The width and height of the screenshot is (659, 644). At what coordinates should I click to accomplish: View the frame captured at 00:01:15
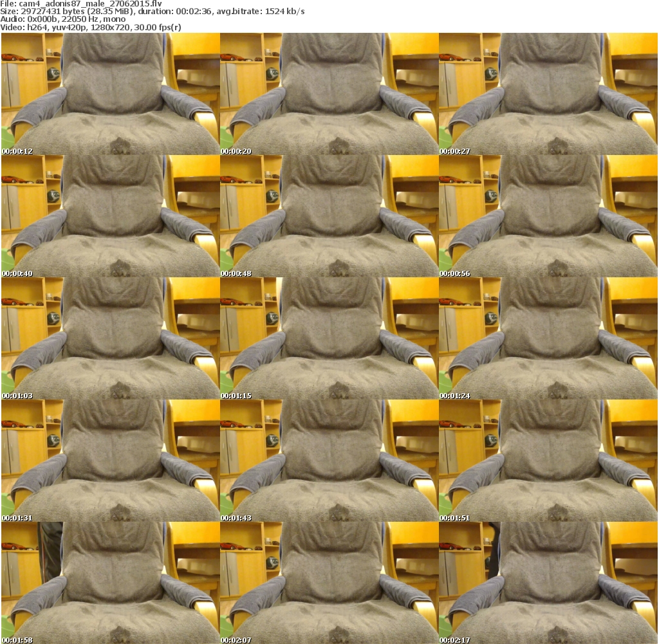pyautogui.click(x=329, y=338)
